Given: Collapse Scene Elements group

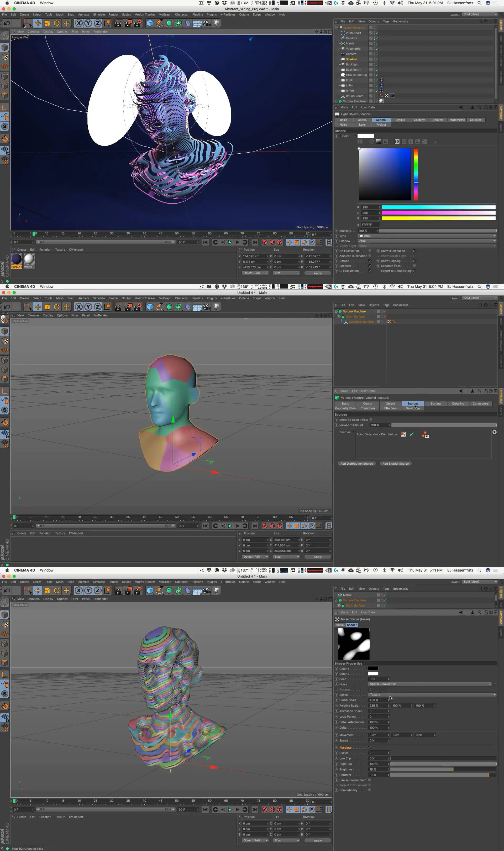Looking at the screenshot, I should tap(336, 28).
